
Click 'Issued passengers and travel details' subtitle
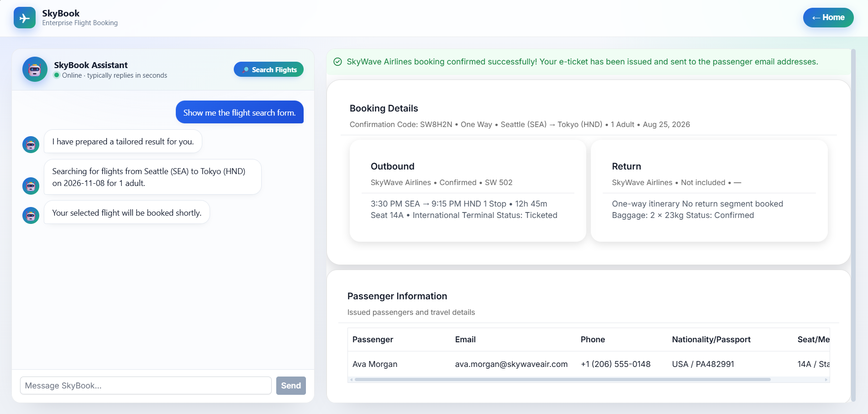pos(411,312)
